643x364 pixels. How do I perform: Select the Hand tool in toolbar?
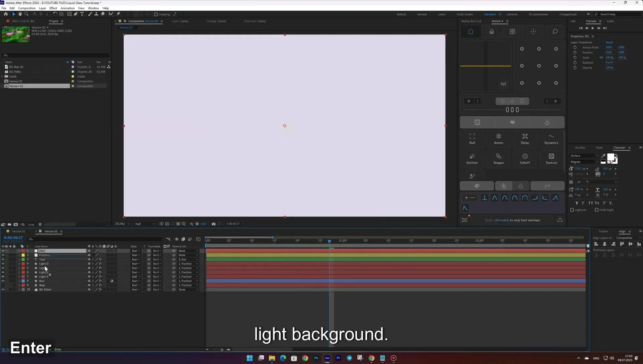click(20, 14)
